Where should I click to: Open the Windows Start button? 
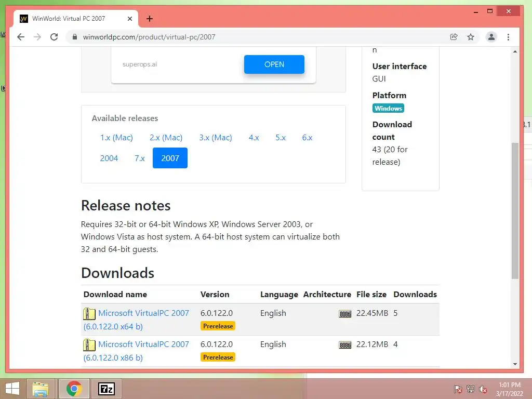click(12, 389)
